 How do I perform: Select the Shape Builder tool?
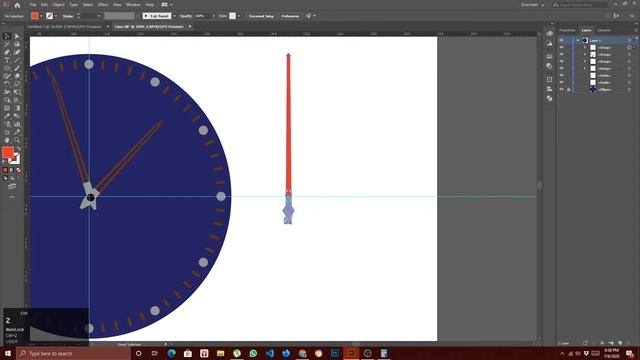click(7, 100)
